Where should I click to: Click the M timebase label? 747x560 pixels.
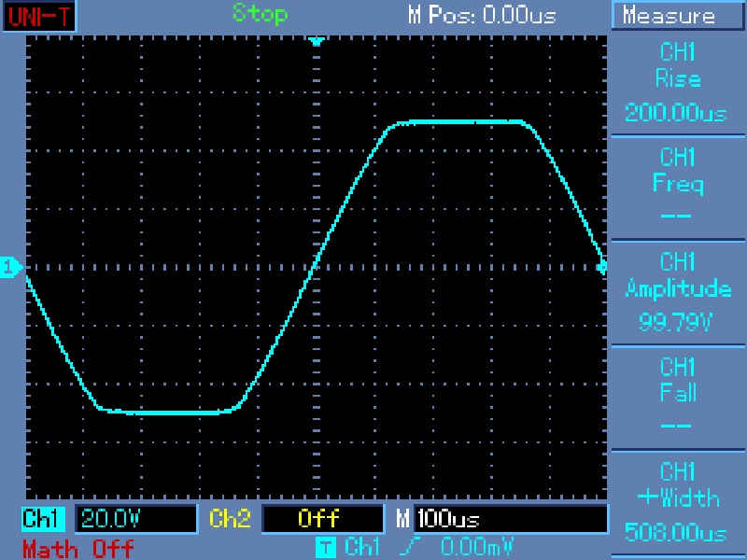[402, 519]
